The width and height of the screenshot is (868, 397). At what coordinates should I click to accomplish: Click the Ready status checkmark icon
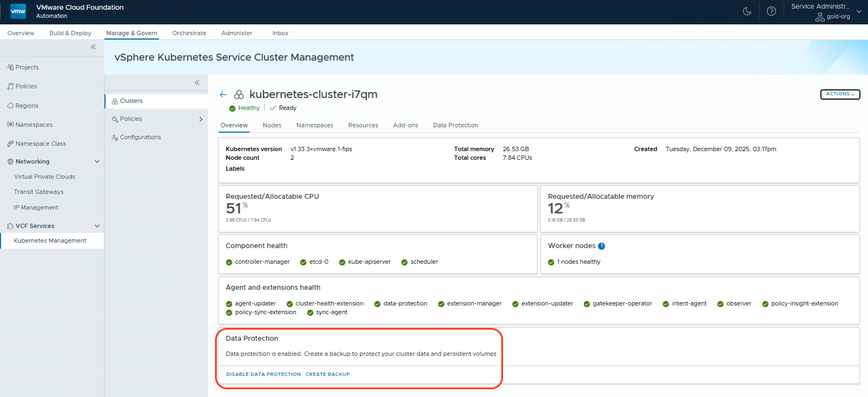[273, 108]
